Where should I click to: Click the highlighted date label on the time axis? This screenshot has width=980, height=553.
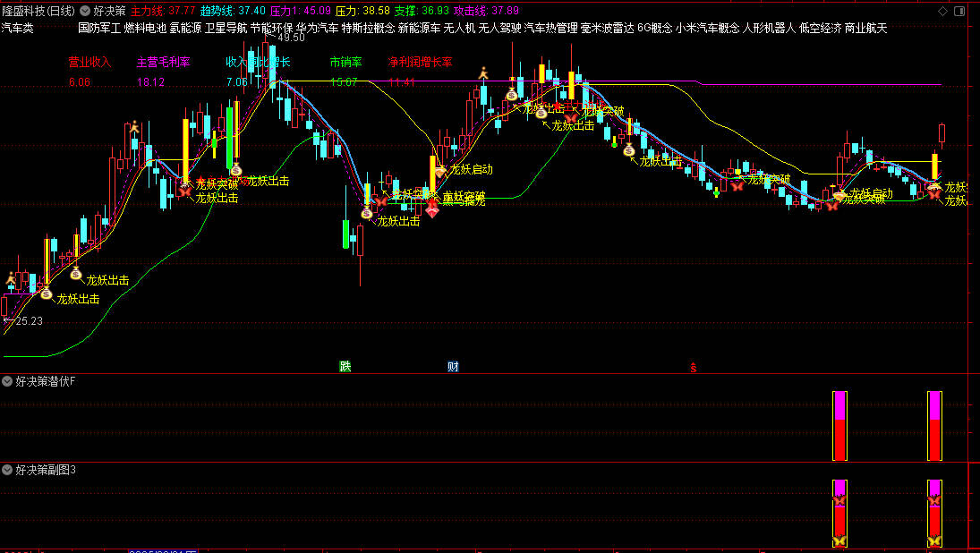pos(163,551)
